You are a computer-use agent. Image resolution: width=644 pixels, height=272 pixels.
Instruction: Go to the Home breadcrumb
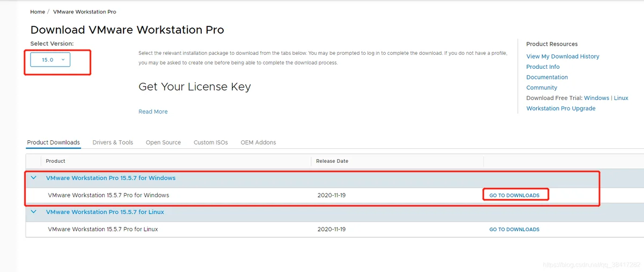pyautogui.click(x=38, y=12)
